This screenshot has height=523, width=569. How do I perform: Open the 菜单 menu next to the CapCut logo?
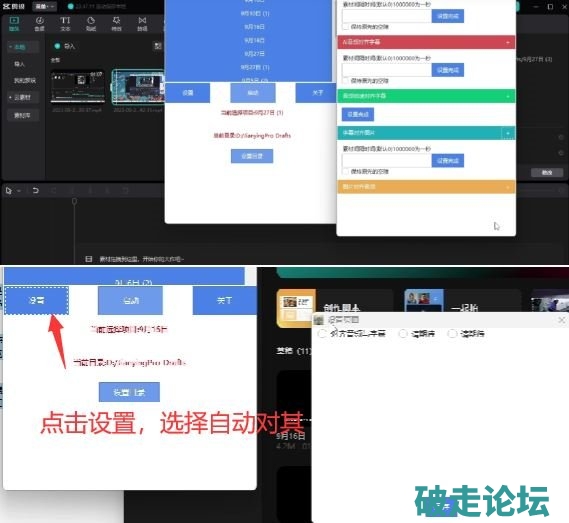pyautogui.click(x=44, y=7)
